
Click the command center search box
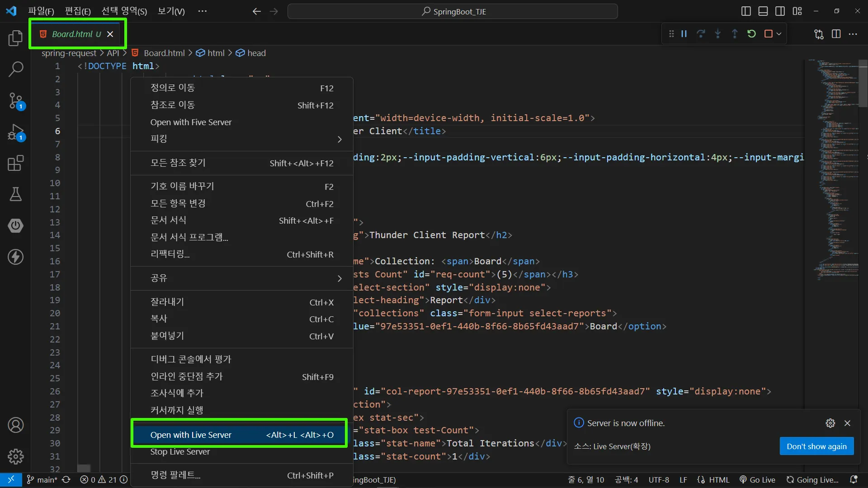coord(453,11)
